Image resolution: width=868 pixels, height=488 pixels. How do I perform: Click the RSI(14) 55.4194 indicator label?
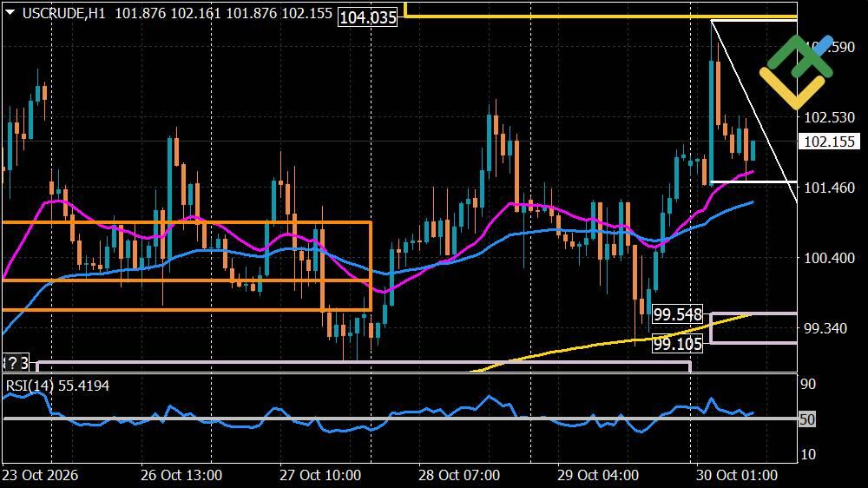pyautogui.click(x=57, y=386)
